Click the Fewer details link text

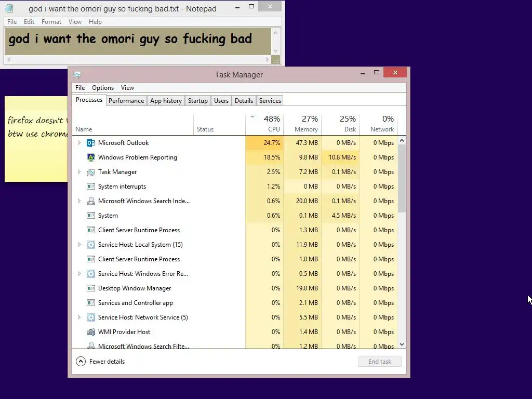(x=107, y=362)
